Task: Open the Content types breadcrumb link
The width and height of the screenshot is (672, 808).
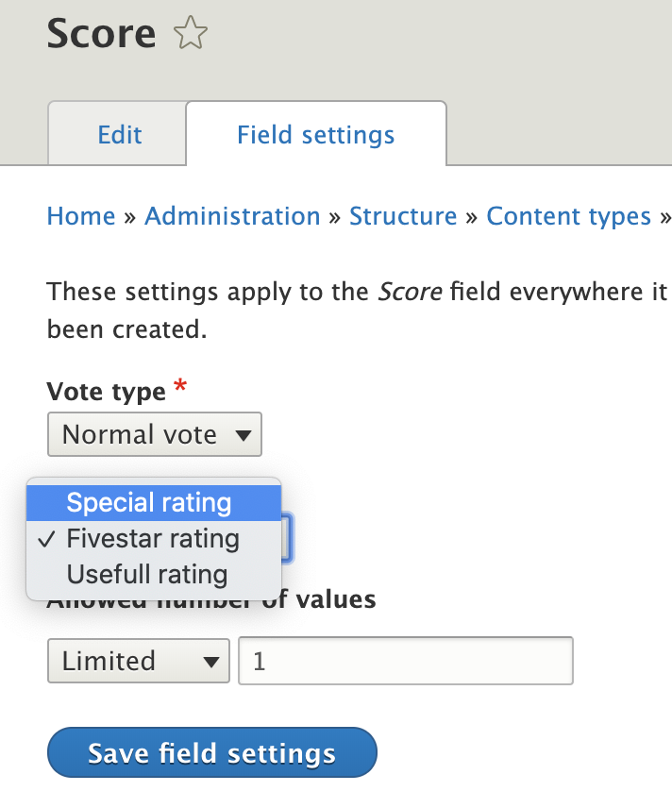Action: point(568,216)
